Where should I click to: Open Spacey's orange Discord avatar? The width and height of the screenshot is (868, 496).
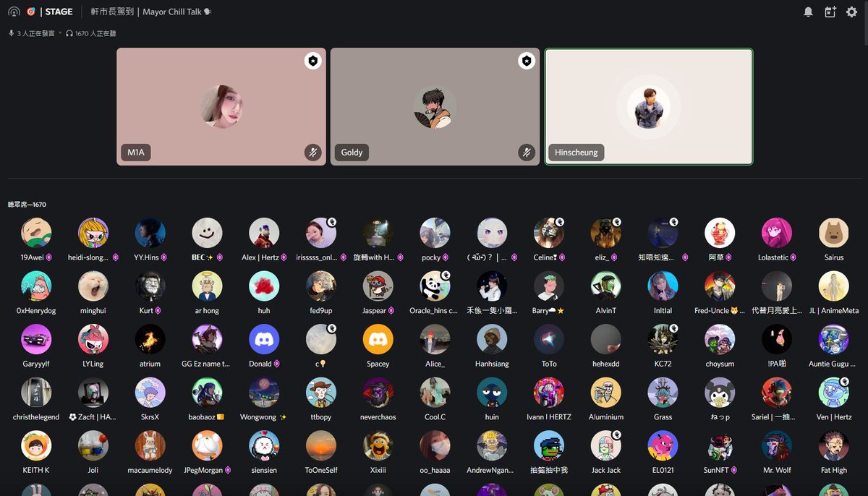(378, 339)
